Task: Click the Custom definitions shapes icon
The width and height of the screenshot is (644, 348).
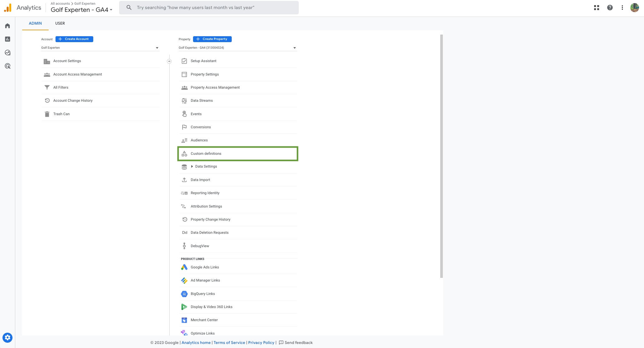Action: pyautogui.click(x=184, y=154)
